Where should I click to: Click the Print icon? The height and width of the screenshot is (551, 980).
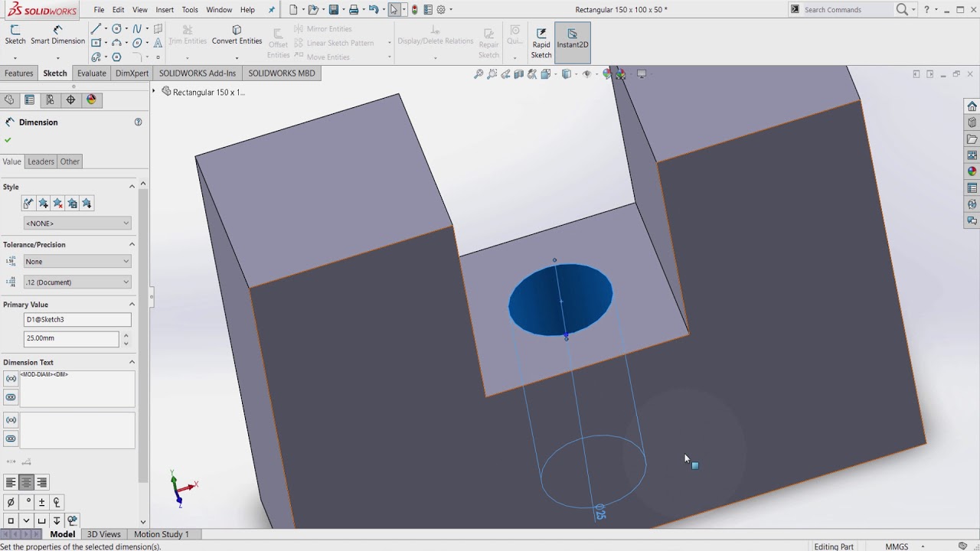click(x=354, y=10)
